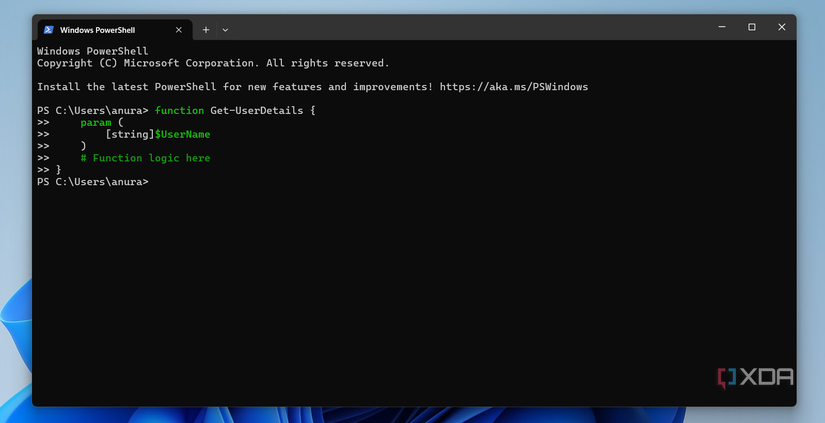Click the PowerShell icon in the tab
Image resolution: width=825 pixels, height=423 pixels.
47,30
